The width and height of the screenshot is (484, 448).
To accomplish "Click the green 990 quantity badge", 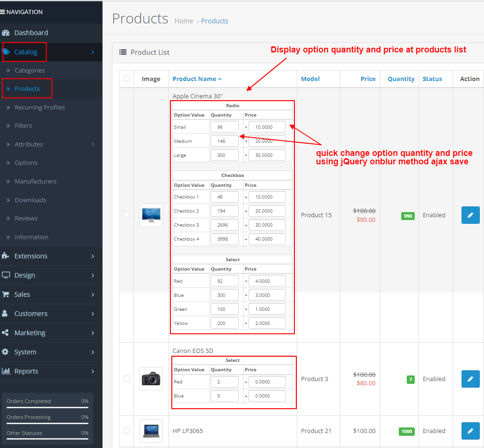I will (408, 216).
